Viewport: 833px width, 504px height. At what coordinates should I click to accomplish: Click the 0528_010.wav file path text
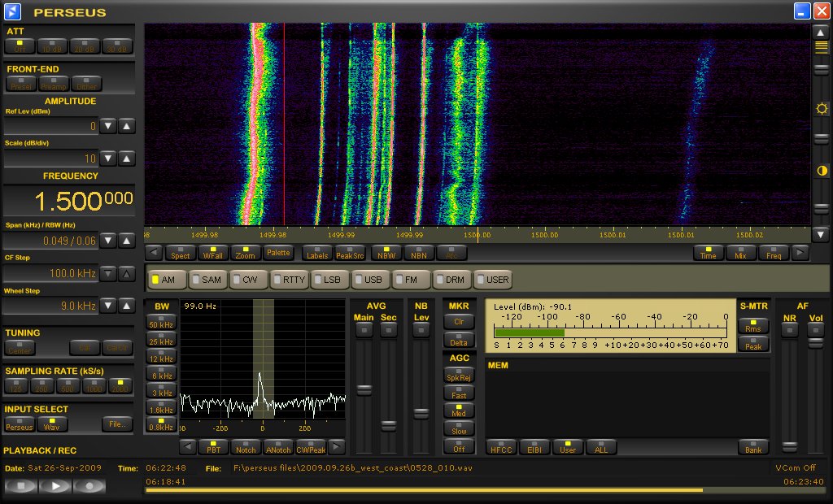(x=353, y=468)
